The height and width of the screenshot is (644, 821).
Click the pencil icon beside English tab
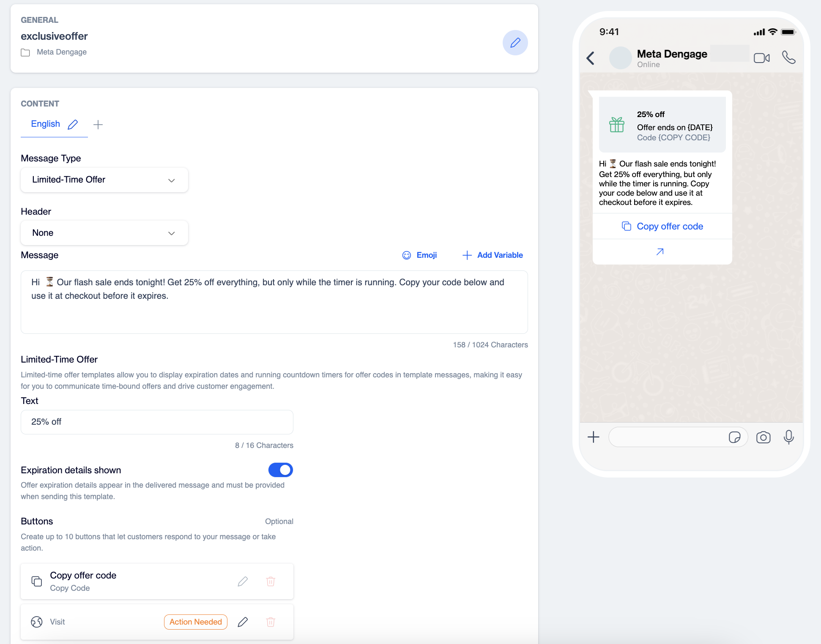(x=73, y=124)
